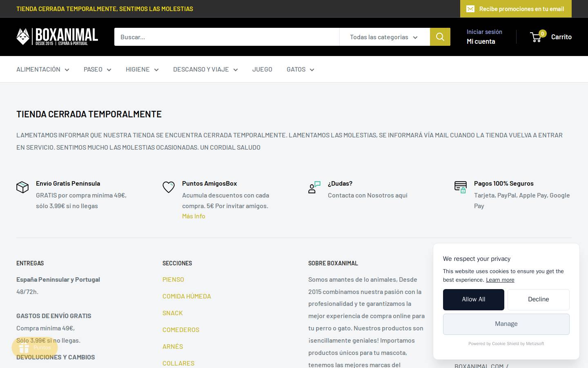The width and height of the screenshot is (588, 368).
Task: Click the Puntos AmigosBox heading
Action: 209,183
